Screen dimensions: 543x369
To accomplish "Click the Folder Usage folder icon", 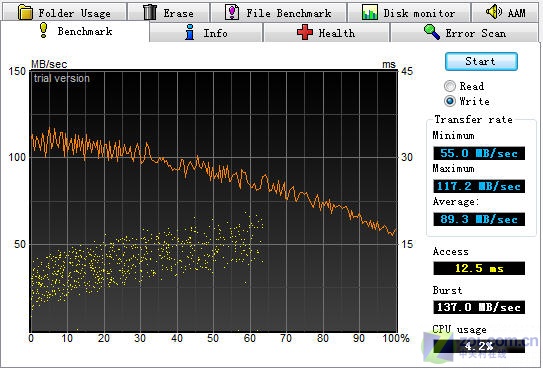I will tap(25, 12).
